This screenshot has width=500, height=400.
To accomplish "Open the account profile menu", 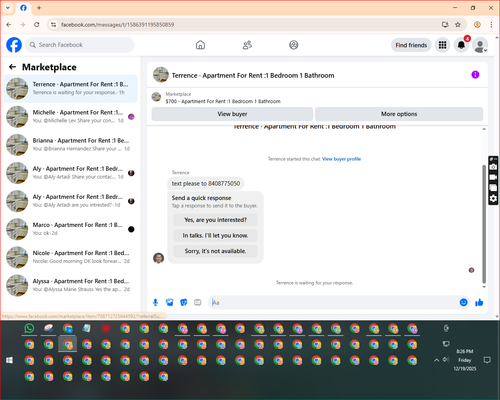I will click(x=480, y=45).
